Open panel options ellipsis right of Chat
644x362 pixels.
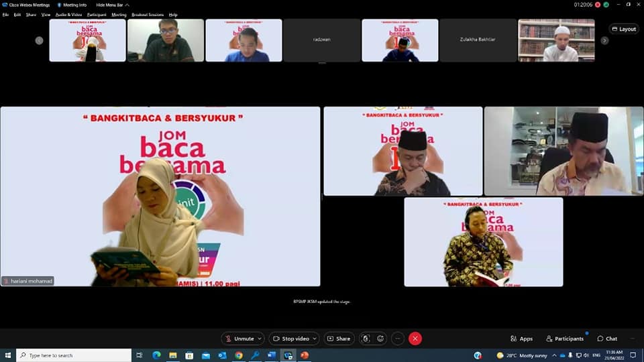coord(632,339)
